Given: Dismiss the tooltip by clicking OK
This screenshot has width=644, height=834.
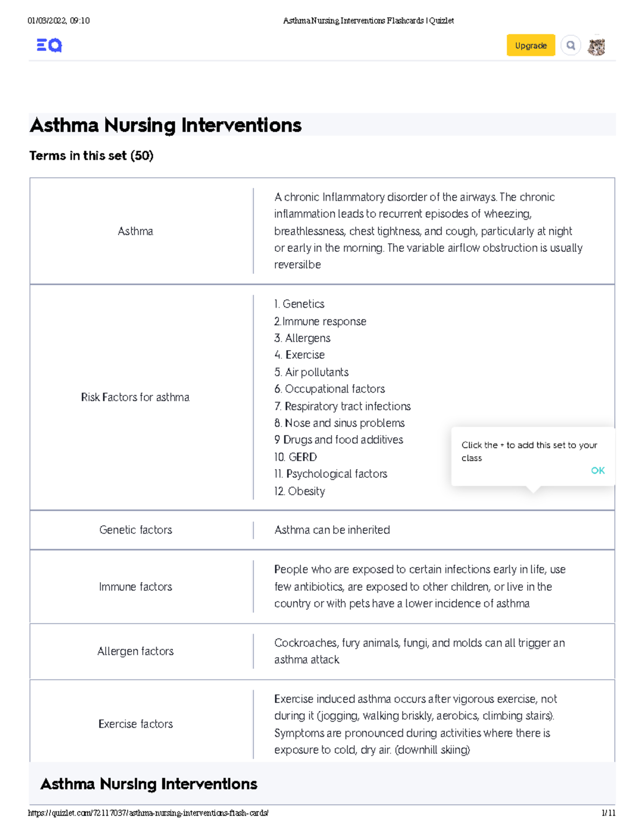Looking at the screenshot, I should 597,470.
